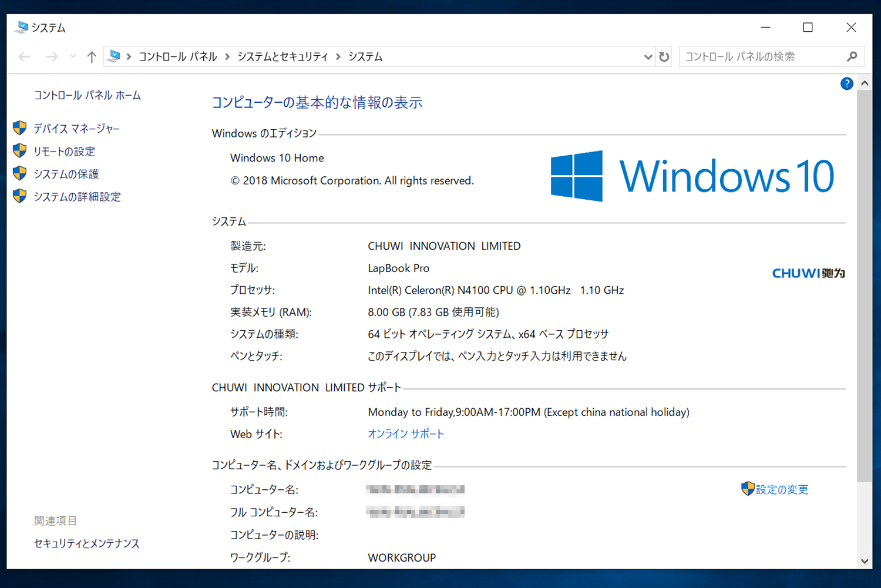Open デバイス マネージャー link
This screenshot has height=588, width=881.
pyautogui.click(x=76, y=129)
